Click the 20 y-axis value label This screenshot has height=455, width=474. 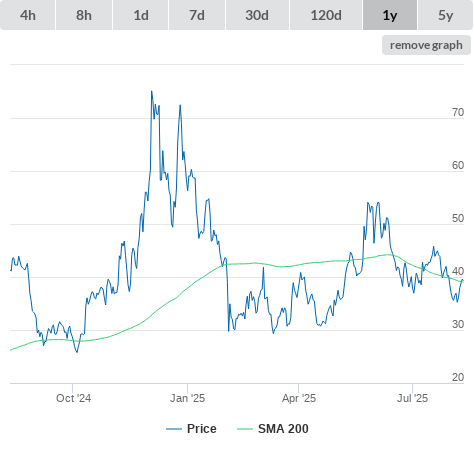458,377
